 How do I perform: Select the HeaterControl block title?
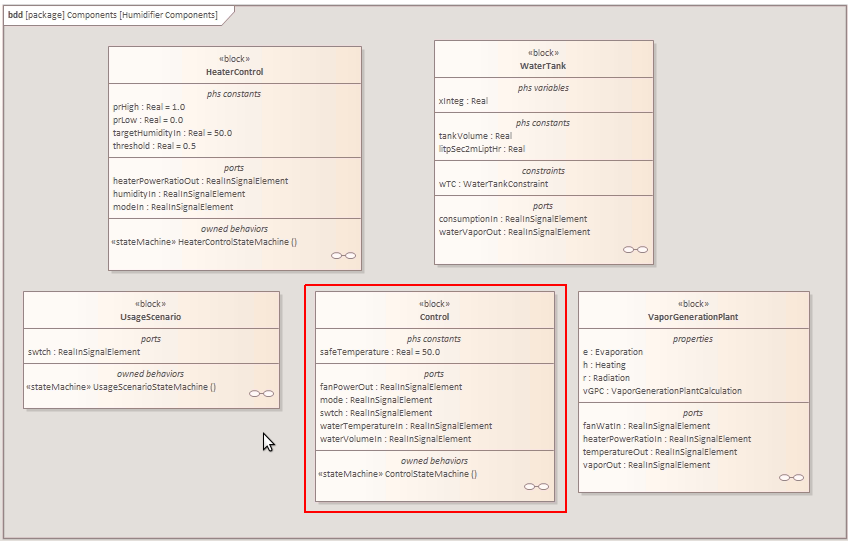(x=234, y=72)
